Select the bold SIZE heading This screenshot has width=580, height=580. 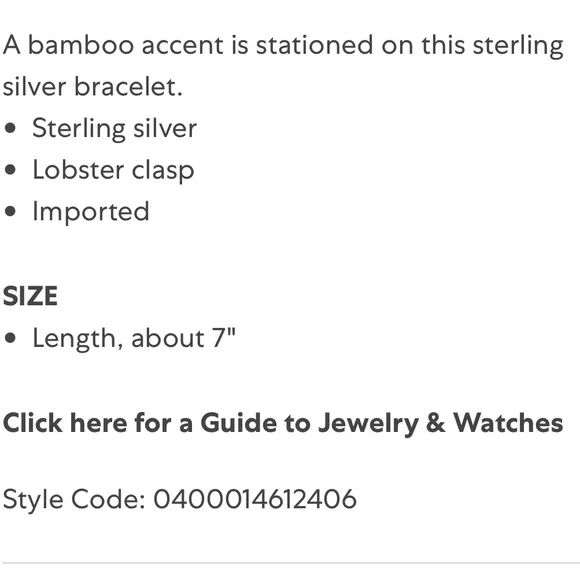[30, 296]
